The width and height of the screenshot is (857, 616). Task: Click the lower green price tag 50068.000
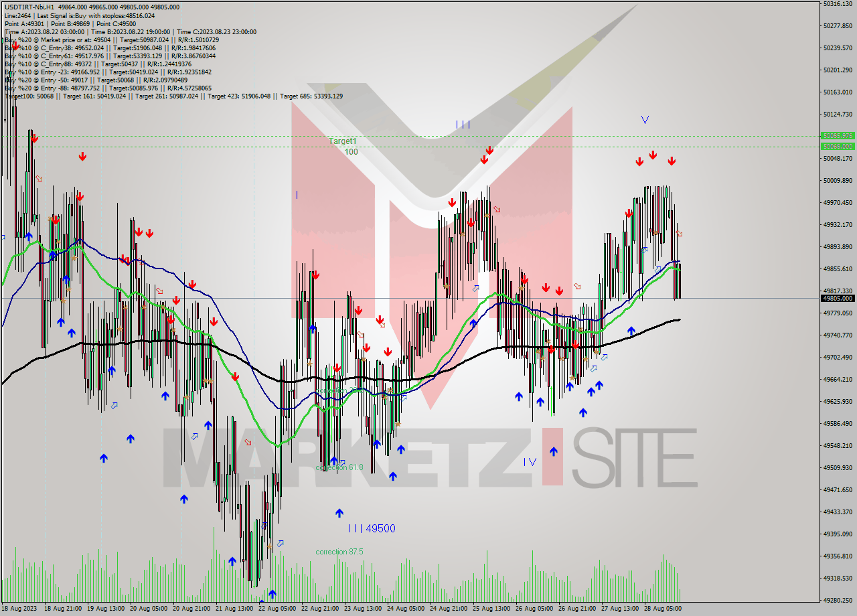coord(838,146)
